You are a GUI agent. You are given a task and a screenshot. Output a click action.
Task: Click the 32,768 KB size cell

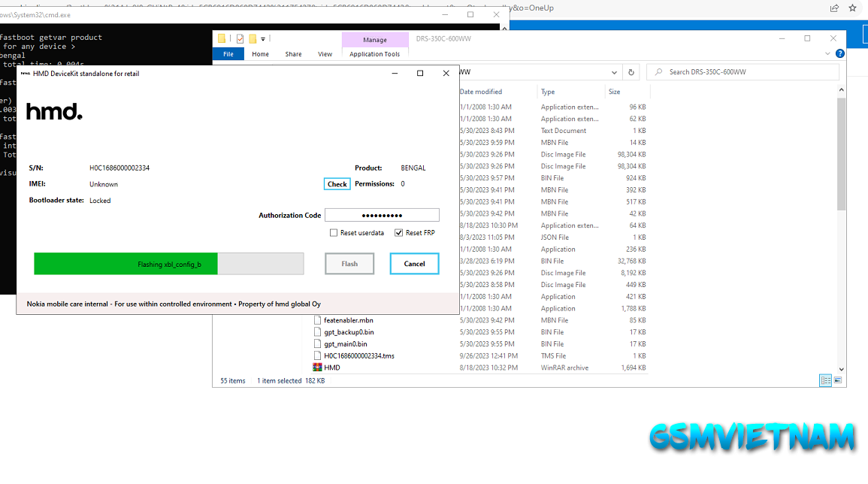631,261
